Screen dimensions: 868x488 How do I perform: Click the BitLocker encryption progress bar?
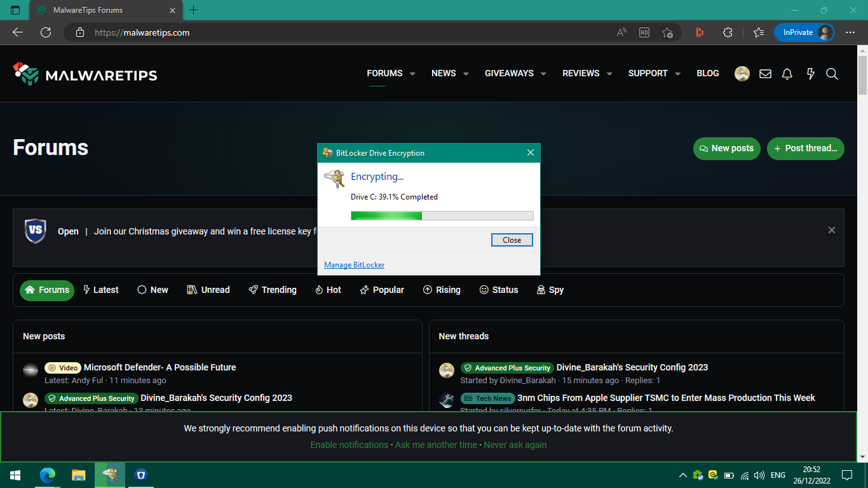(x=442, y=216)
